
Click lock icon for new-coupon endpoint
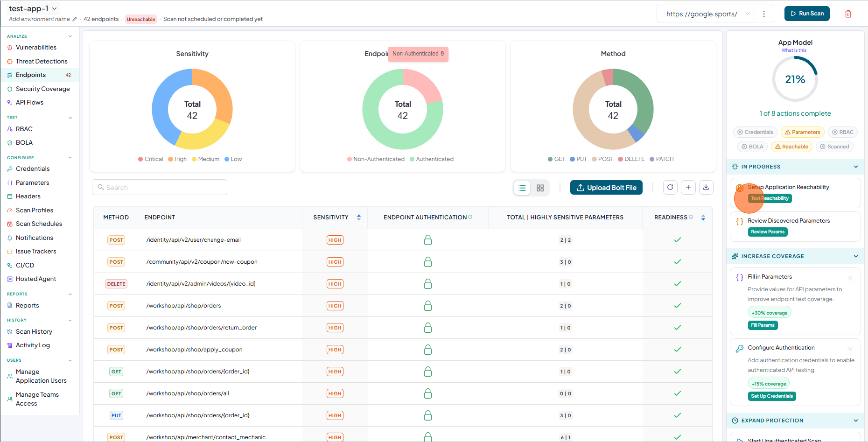pos(427,262)
